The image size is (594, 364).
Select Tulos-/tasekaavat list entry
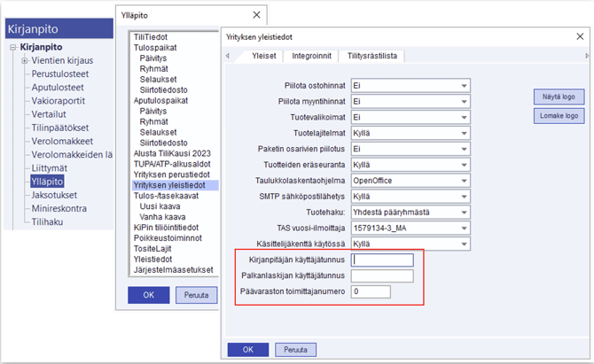[168, 196]
